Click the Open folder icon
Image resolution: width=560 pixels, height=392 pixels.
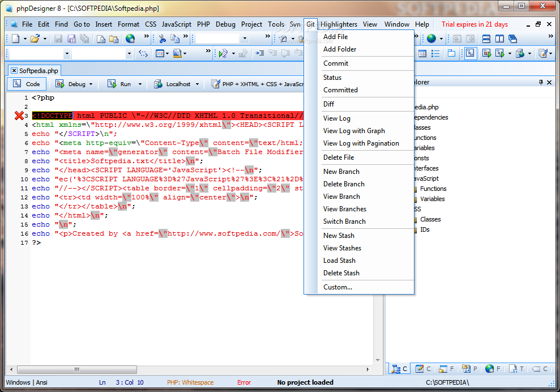click(x=35, y=39)
